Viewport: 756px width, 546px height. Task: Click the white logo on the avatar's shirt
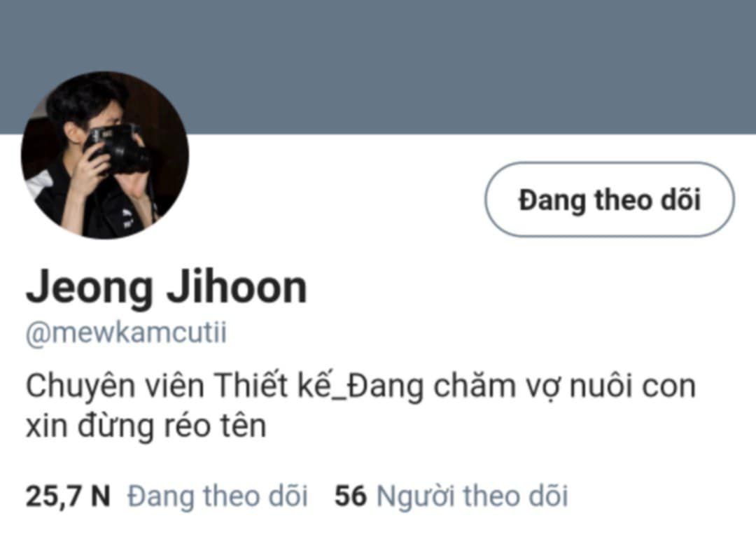(x=127, y=216)
